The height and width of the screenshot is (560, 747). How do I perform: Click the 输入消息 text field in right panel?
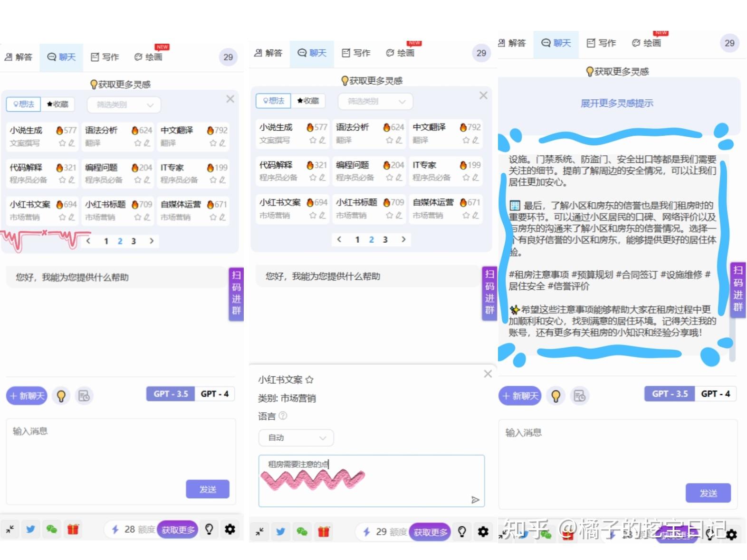[618, 464]
